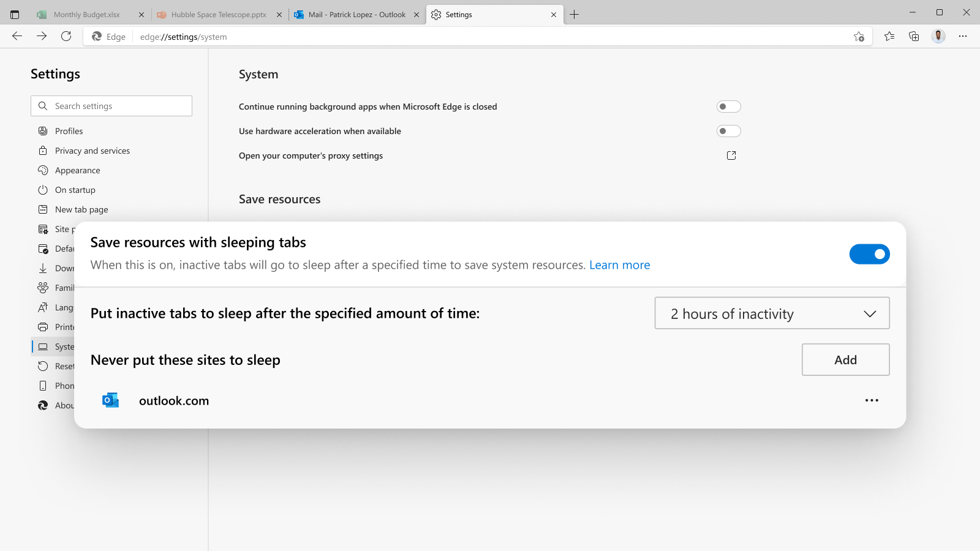Toggle off sleeping tabs switch
Viewport: 980px width, 551px height.
869,254
